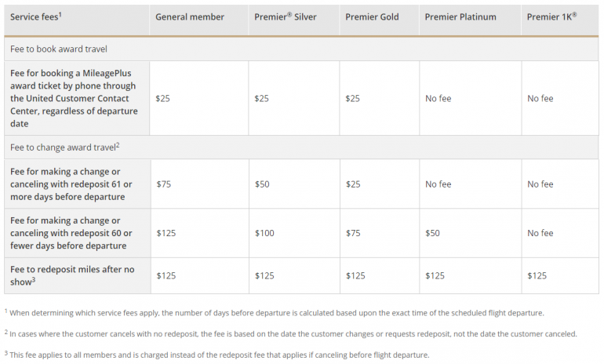This screenshot has height=364, width=604.
Task: Click the $50 fee under Premier Silver
Action: click(x=263, y=184)
